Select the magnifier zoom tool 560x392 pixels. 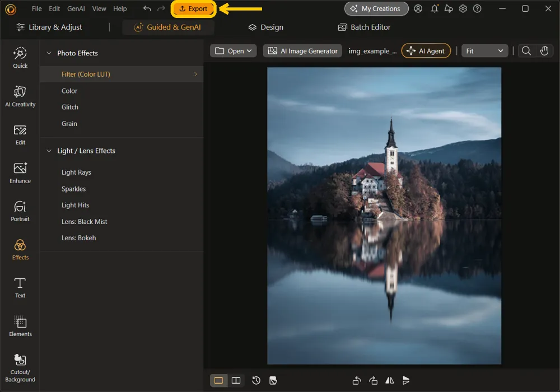526,51
